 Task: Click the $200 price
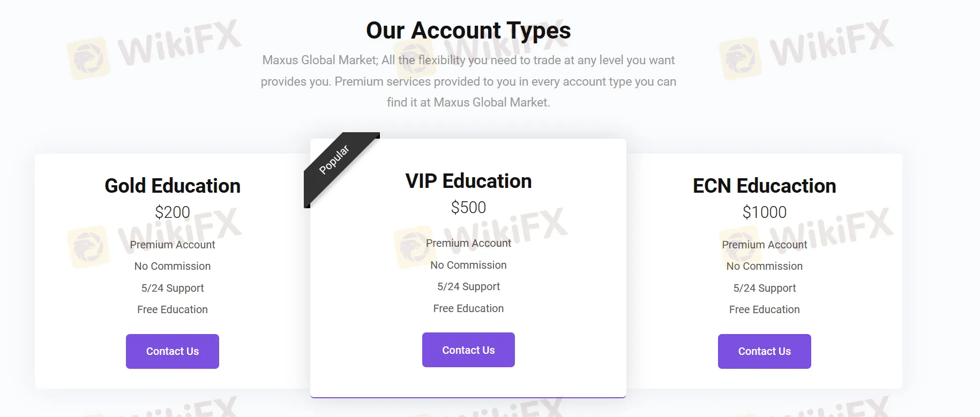pyautogui.click(x=173, y=212)
